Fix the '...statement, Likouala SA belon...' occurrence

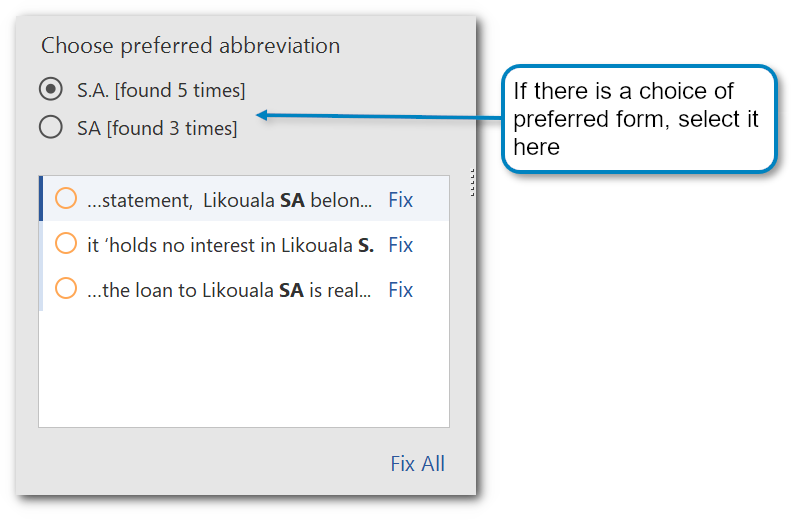[400, 200]
